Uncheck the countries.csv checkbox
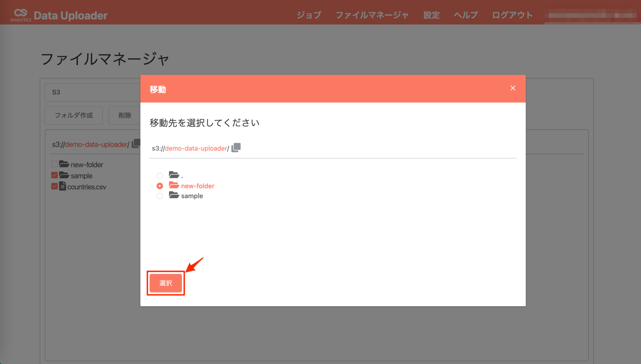 pyautogui.click(x=54, y=186)
